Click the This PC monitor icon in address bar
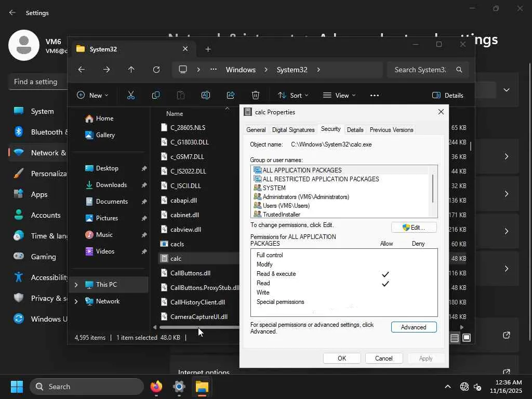Viewport: 532px width, 399px height. pos(183,70)
